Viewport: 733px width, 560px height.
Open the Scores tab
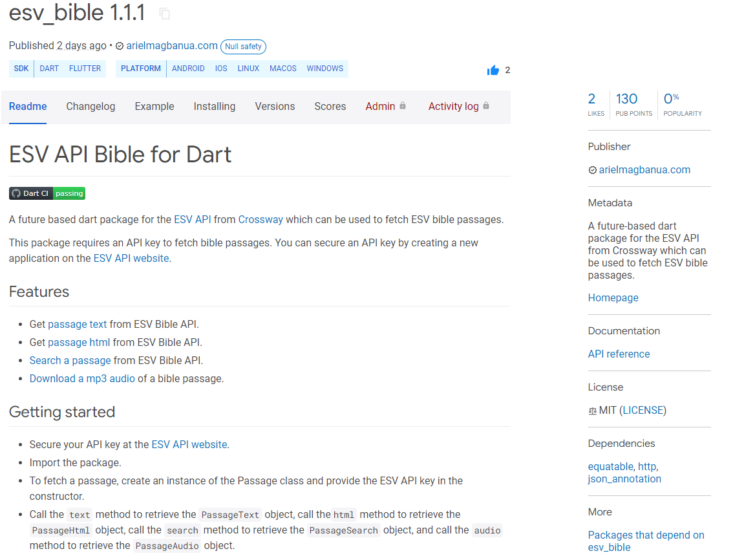pyautogui.click(x=330, y=107)
